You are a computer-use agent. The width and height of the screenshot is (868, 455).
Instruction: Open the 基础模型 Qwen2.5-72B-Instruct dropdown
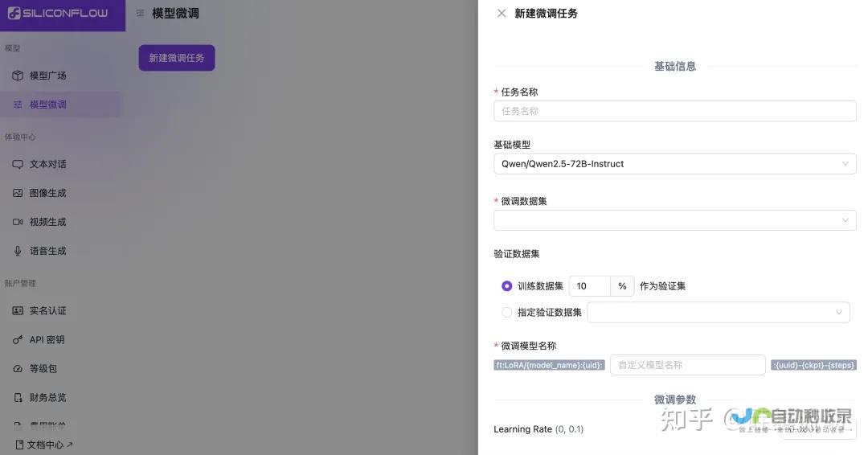coord(675,164)
